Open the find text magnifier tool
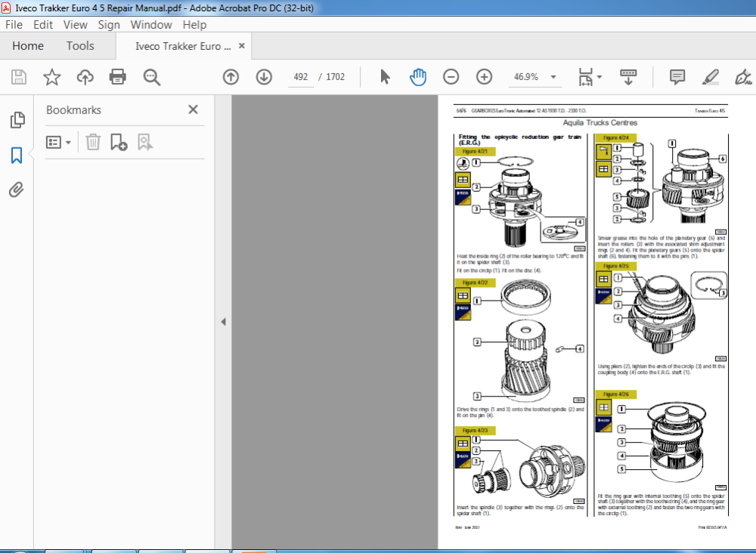The height and width of the screenshot is (553, 756). [151, 77]
